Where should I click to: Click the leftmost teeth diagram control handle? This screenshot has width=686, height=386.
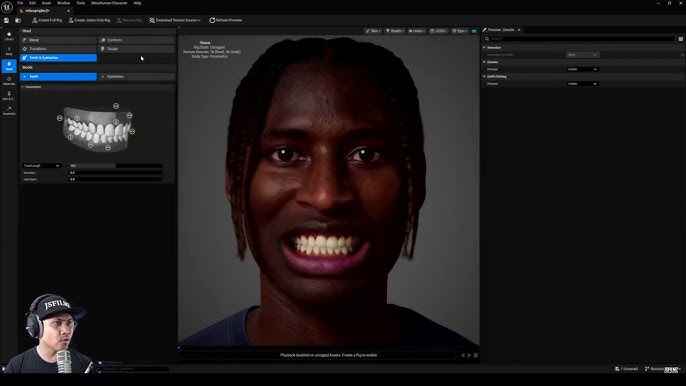coord(60,118)
